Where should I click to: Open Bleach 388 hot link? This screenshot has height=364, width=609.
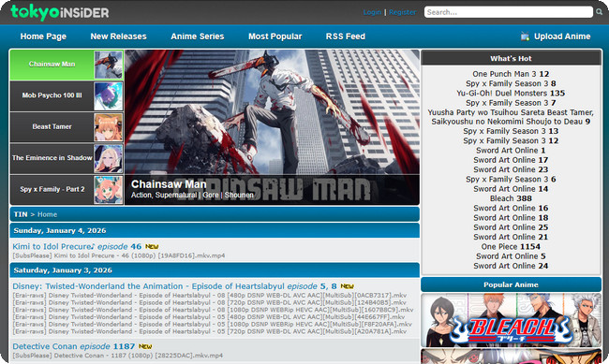[x=511, y=198]
